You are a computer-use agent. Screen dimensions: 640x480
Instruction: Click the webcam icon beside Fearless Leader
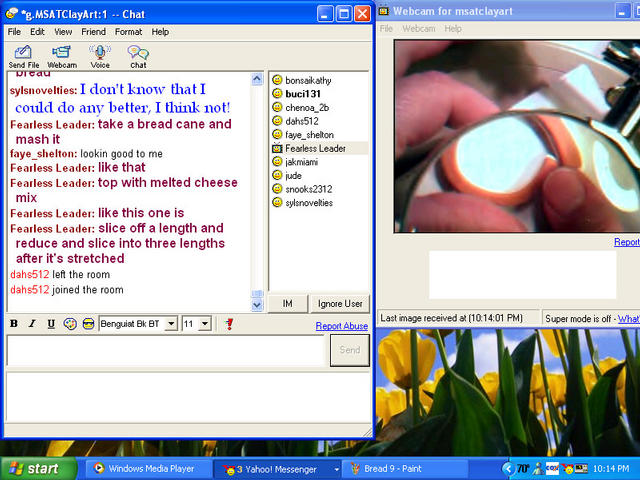point(277,148)
